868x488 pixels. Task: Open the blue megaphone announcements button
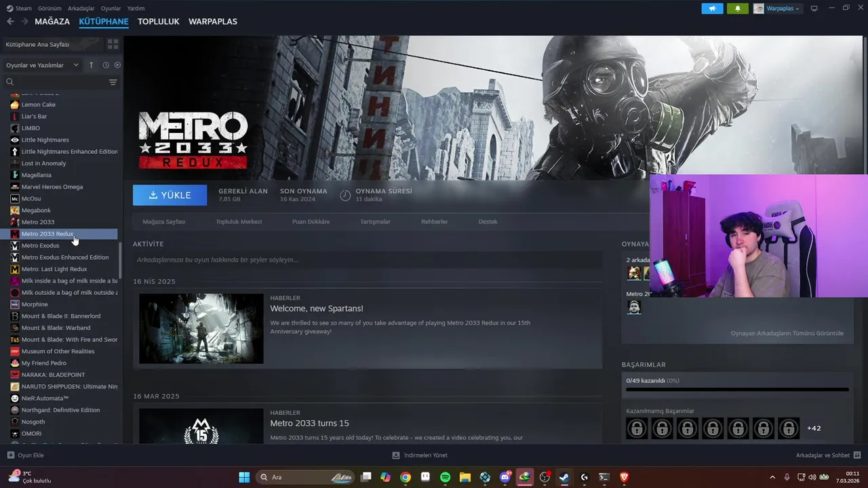712,8
